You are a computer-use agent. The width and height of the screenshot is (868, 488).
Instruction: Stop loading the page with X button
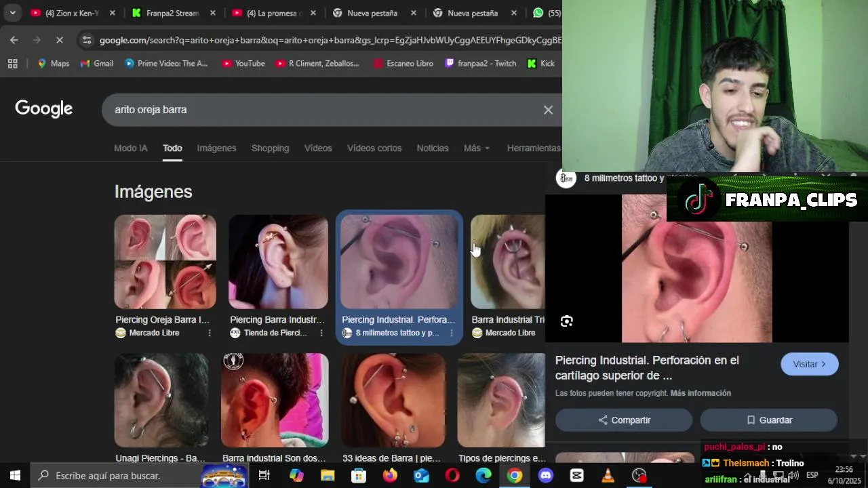click(x=59, y=40)
